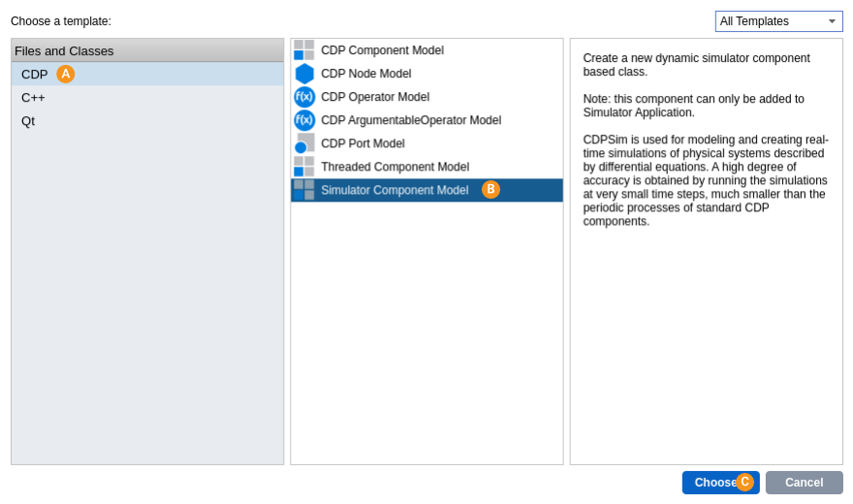Select the Threaded Component Model label

click(x=395, y=167)
